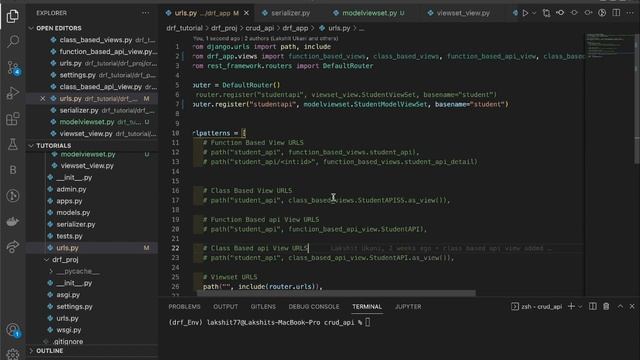
Task: Add a new terminal with plus icon
Action: (571, 306)
